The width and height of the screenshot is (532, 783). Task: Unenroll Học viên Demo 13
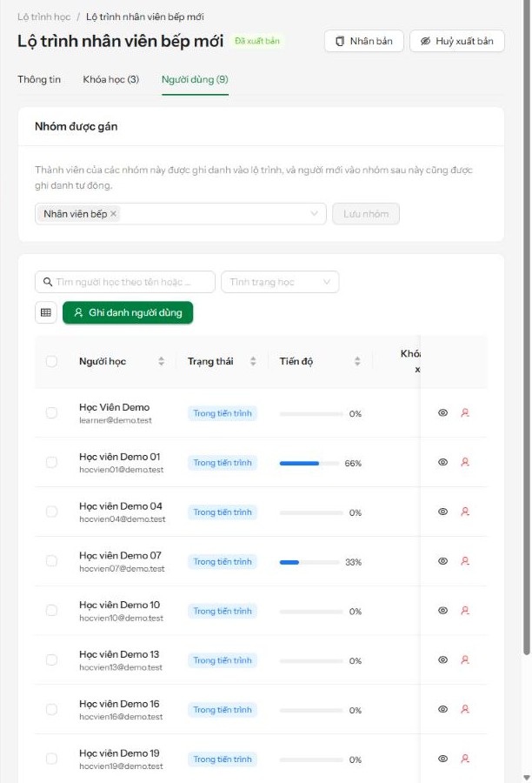(464, 659)
